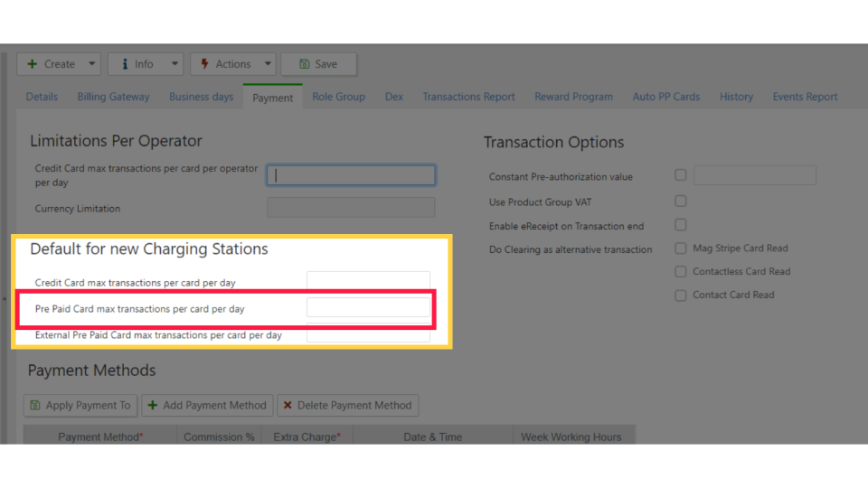The height and width of the screenshot is (488, 868).
Task: Click the lightning bolt Actions icon
Action: tap(204, 64)
